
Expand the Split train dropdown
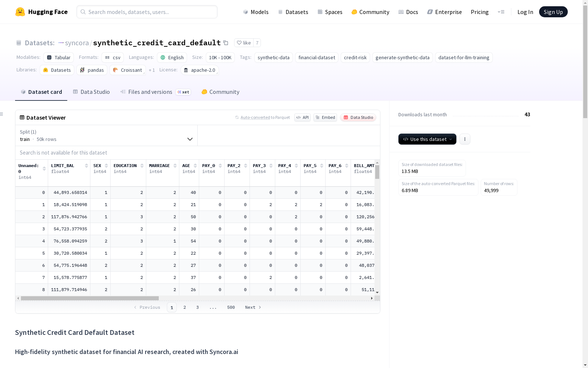tap(106, 135)
